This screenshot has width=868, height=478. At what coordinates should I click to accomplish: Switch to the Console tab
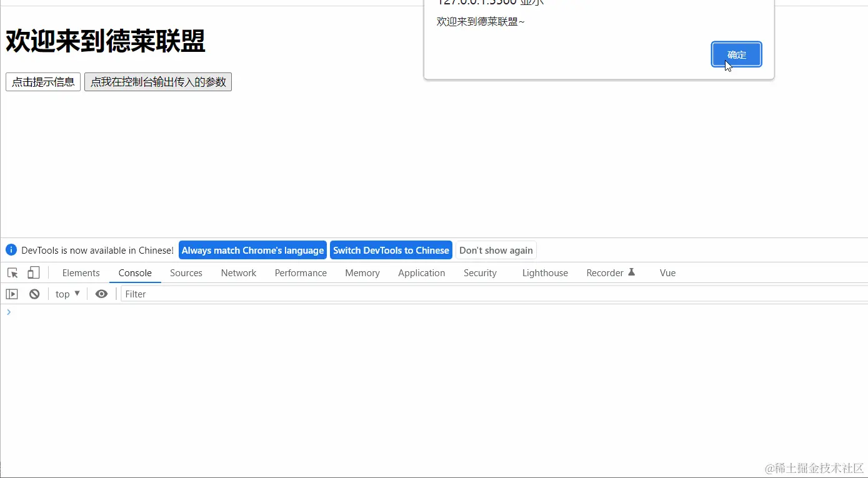point(135,273)
